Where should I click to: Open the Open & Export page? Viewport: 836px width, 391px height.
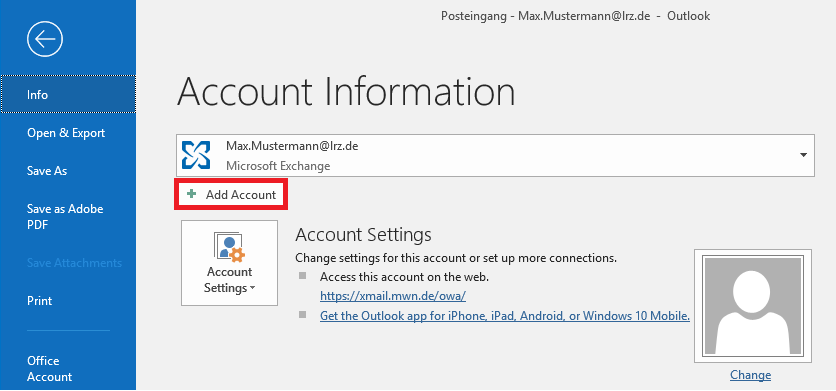pos(66,133)
